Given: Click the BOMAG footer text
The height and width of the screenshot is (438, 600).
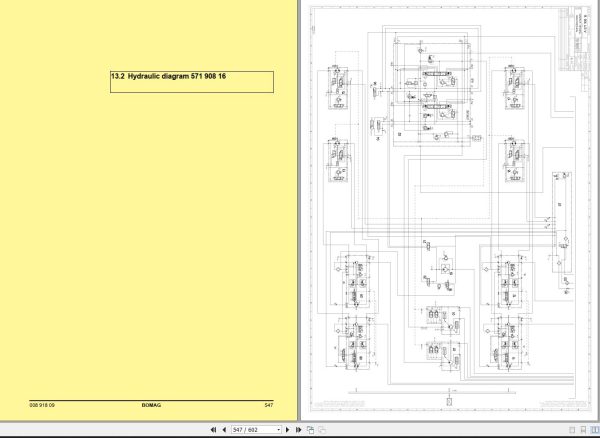Looking at the screenshot, I should (x=151, y=405).
